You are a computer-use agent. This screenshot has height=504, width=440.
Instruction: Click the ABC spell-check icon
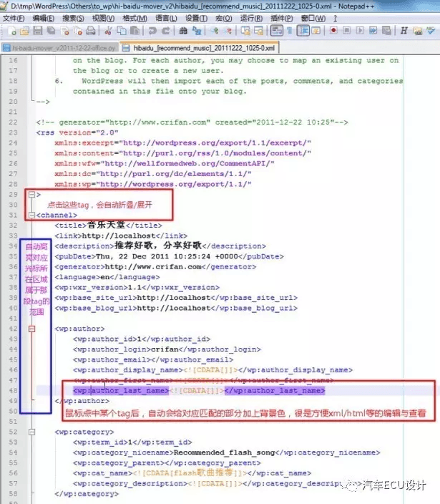(x=431, y=31)
